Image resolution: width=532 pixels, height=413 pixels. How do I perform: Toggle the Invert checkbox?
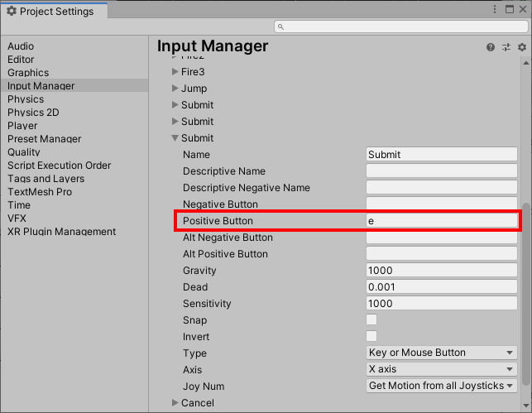click(x=371, y=336)
